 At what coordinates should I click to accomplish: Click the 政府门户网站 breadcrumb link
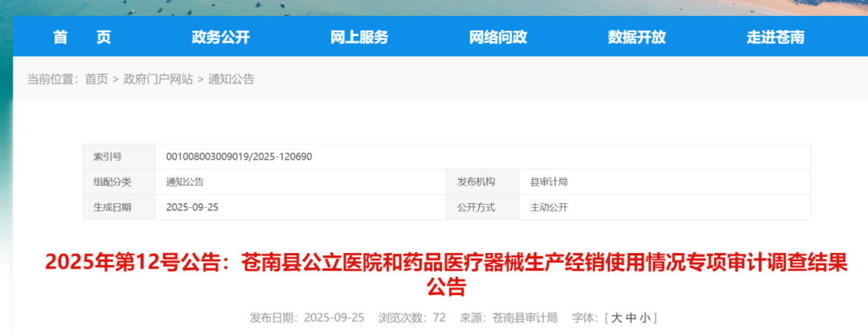tap(158, 79)
